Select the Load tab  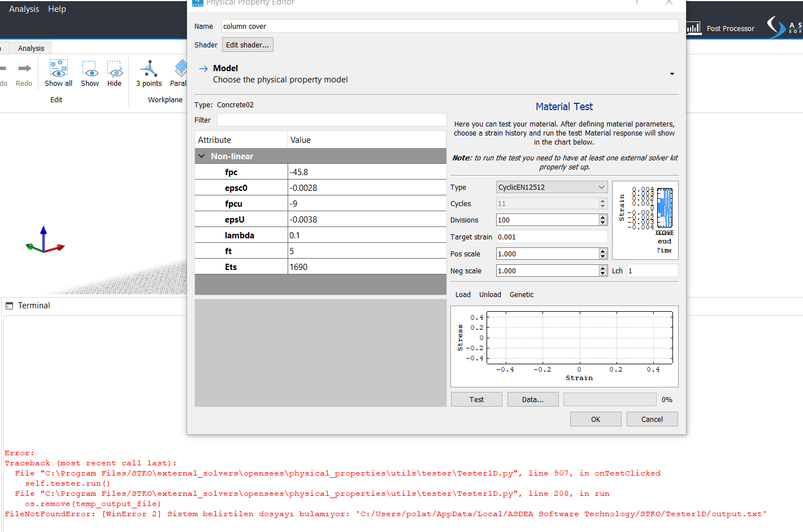(x=463, y=295)
